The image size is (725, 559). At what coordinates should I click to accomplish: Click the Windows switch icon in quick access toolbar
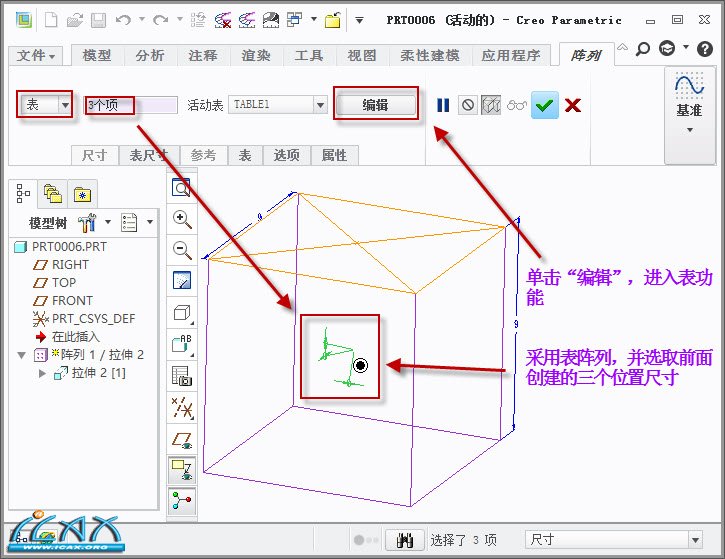294,20
